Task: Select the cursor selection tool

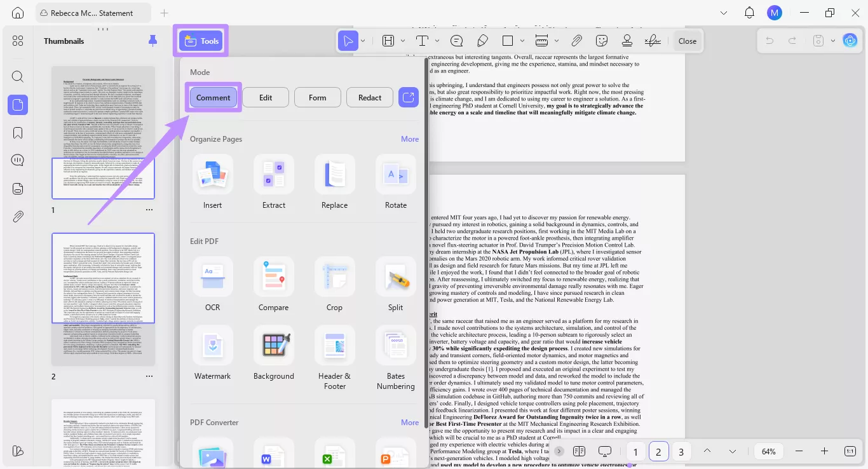Action: 348,41
